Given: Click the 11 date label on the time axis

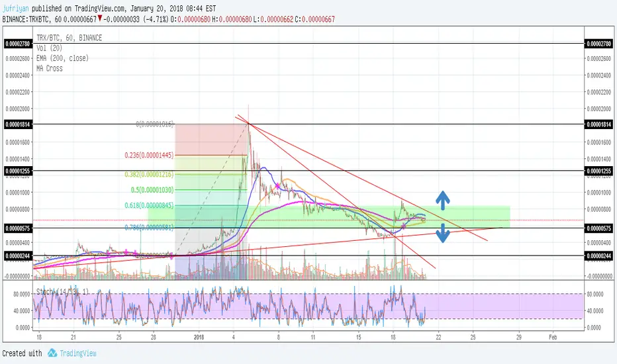Looking at the screenshot, I should coord(313,338).
